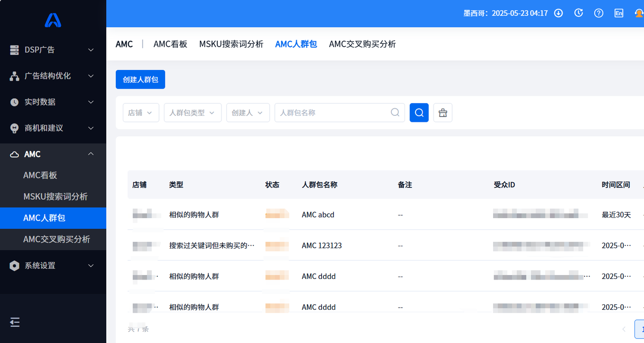The image size is (644, 343).
Task: Click the 人群包名称 column header
Action: 319,185
